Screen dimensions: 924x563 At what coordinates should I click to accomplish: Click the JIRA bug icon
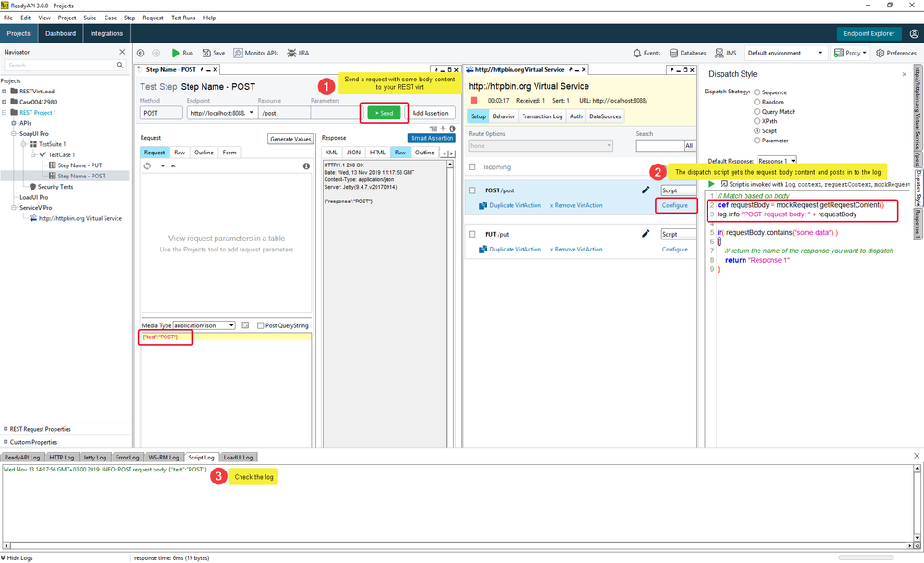pos(291,54)
